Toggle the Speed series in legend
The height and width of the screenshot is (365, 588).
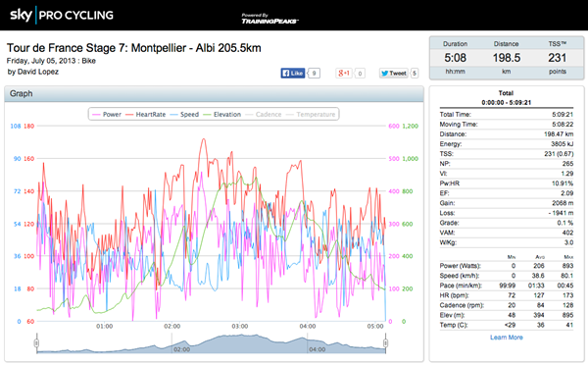pyautogui.click(x=184, y=115)
